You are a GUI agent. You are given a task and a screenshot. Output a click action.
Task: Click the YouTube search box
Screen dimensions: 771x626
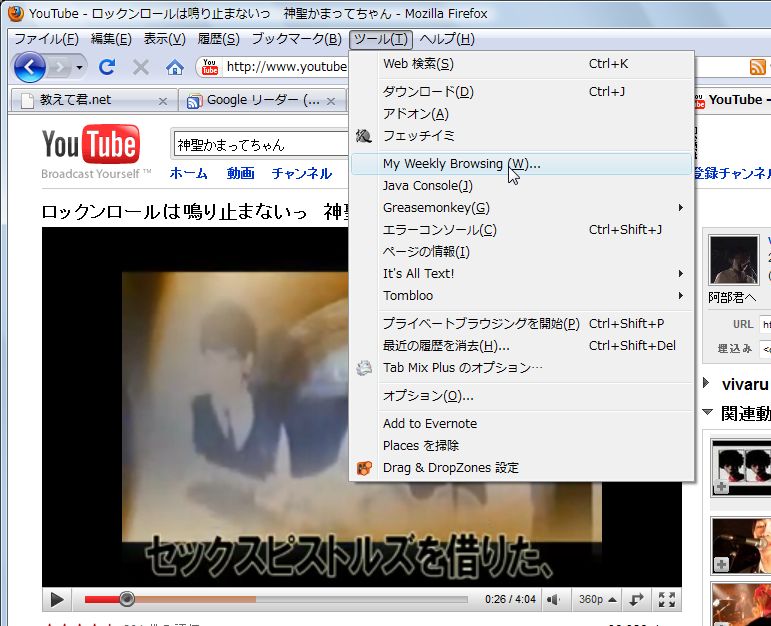261,145
